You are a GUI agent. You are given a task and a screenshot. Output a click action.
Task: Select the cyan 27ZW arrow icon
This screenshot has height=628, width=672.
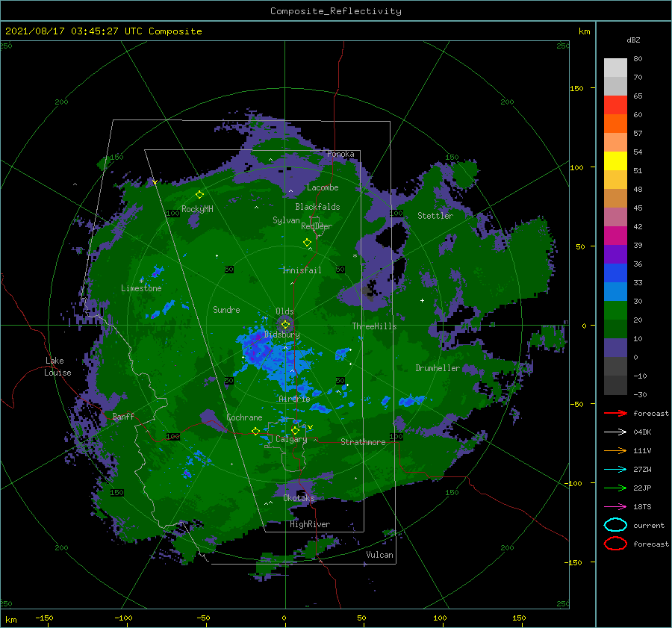pyautogui.click(x=615, y=470)
